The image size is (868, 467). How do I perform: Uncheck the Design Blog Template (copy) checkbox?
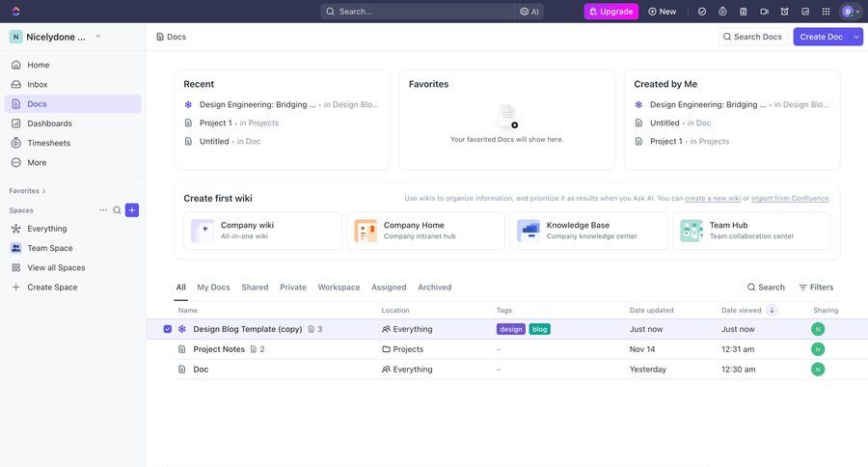tap(167, 329)
